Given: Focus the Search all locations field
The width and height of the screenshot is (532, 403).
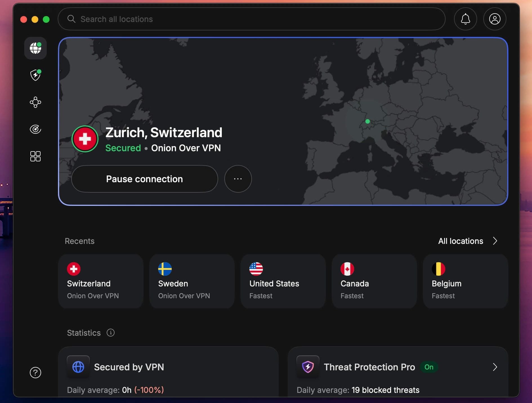Looking at the screenshot, I should coord(251,19).
